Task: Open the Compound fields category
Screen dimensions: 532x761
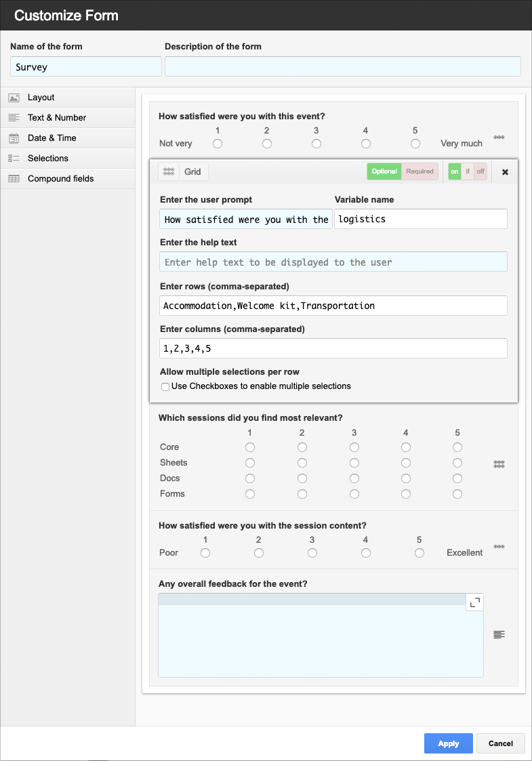Action: click(x=68, y=179)
